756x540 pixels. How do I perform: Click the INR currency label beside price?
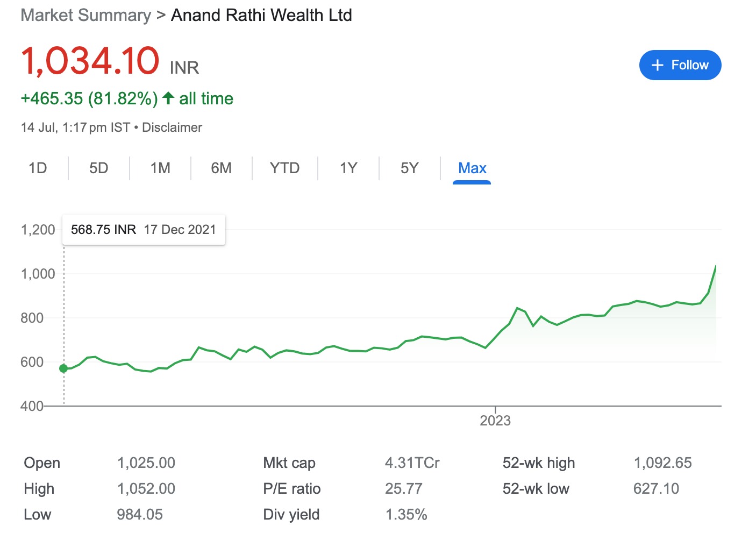click(184, 68)
